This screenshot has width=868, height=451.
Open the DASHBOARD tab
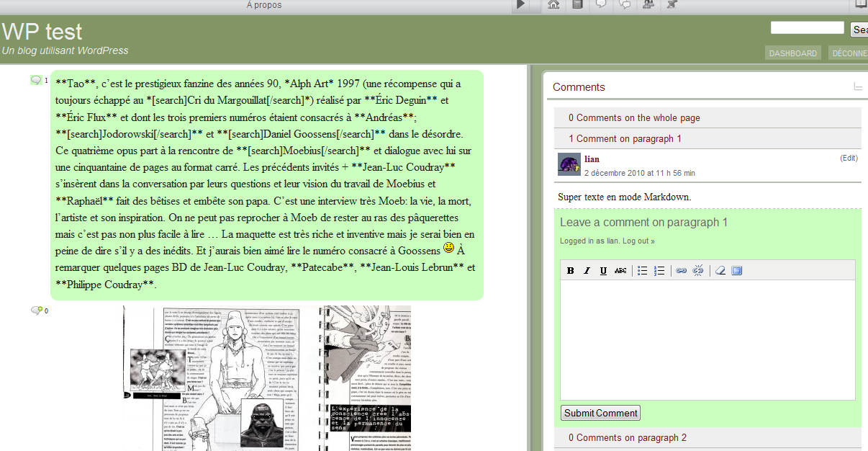click(x=793, y=53)
